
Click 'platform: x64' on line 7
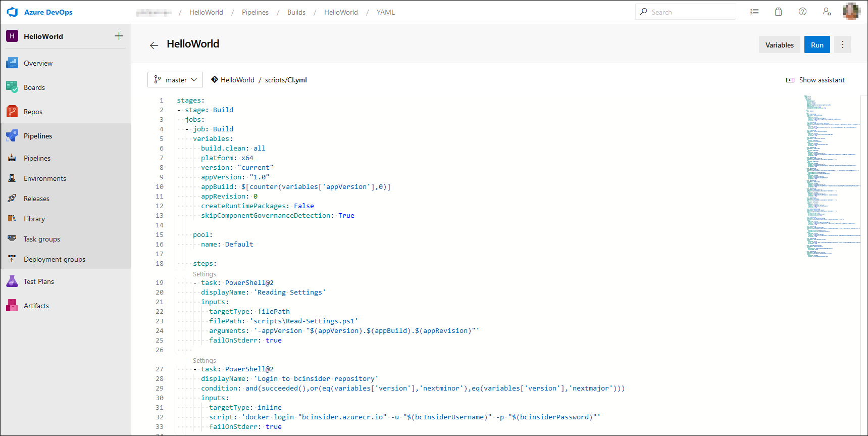point(227,158)
